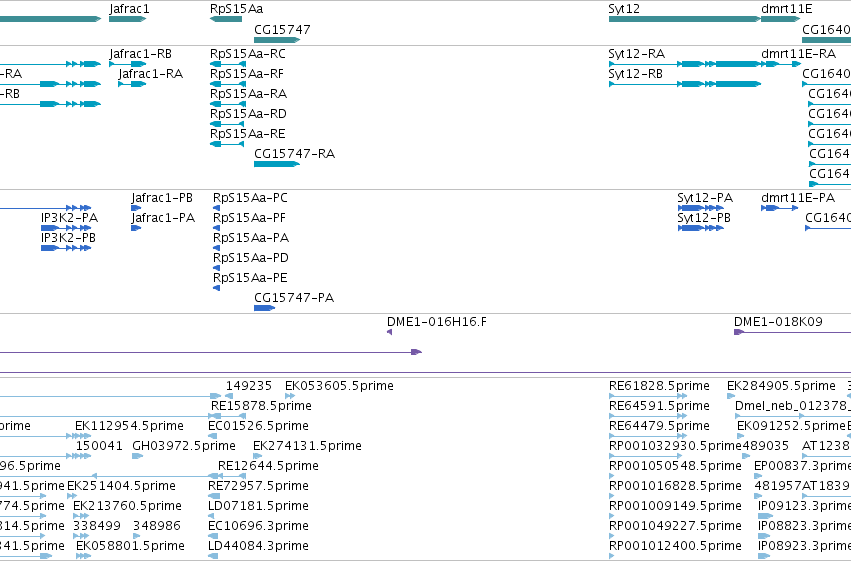
Task: Select protein Jafrac1-PB
Action: [162, 199]
